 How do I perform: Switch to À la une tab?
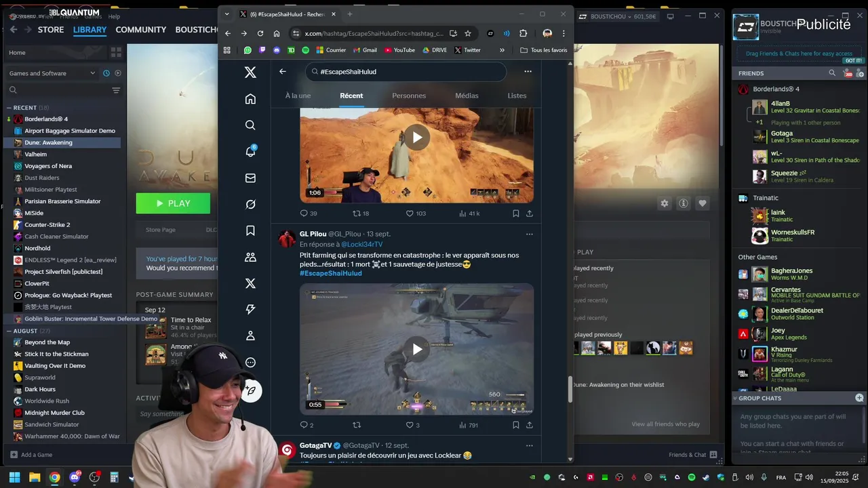pyautogui.click(x=298, y=96)
